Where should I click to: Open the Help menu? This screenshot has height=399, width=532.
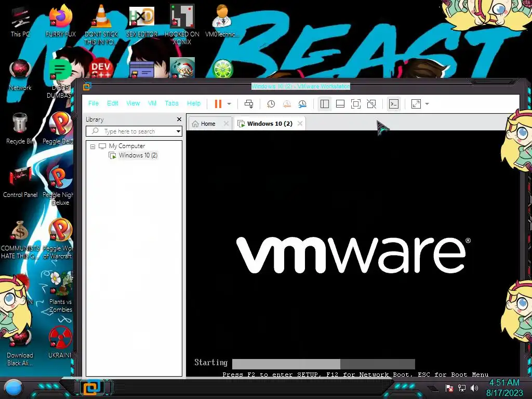click(194, 103)
